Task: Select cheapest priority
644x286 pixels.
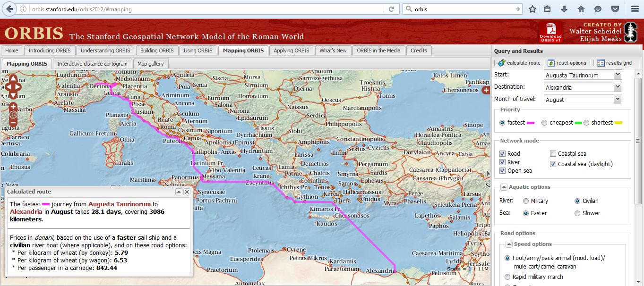Action: coord(544,123)
